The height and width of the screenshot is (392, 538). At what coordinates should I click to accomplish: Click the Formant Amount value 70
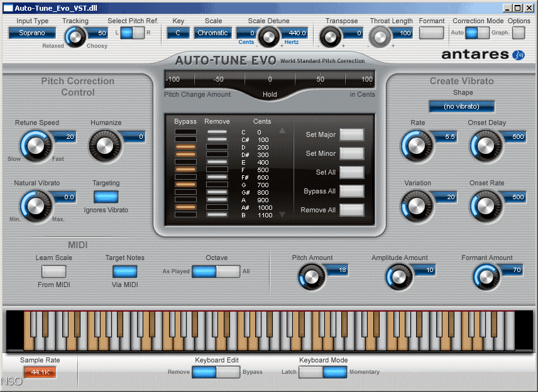(x=513, y=270)
